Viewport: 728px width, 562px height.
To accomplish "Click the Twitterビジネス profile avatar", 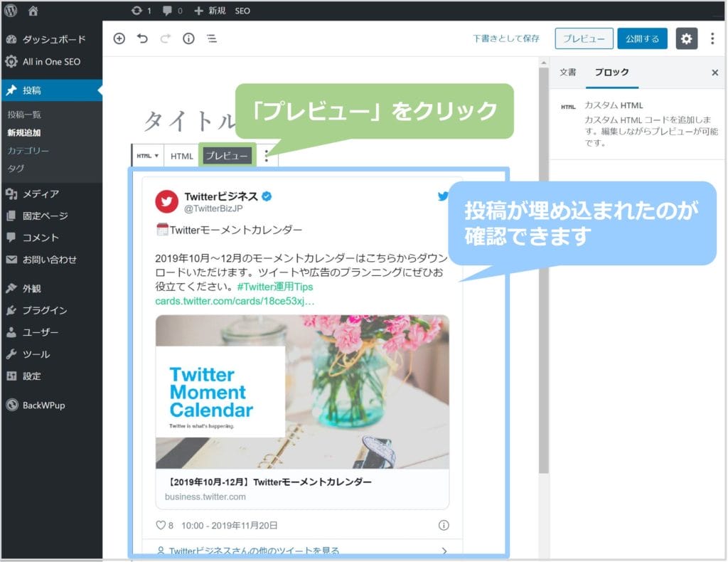I will coord(166,201).
